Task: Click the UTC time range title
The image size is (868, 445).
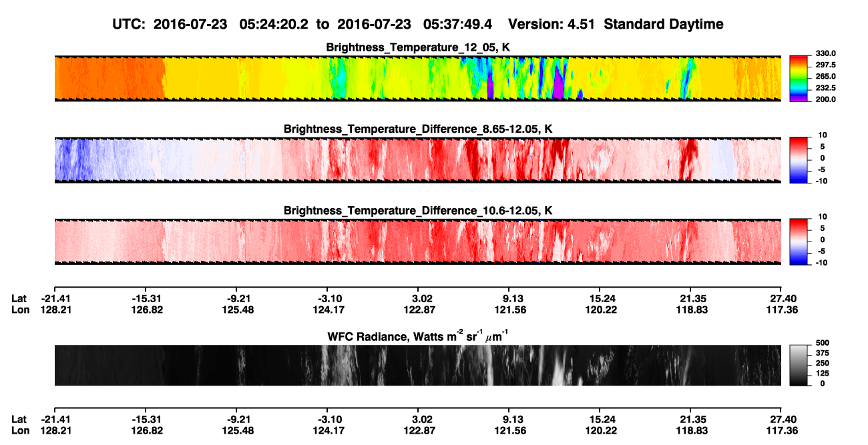Action: point(417,25)
